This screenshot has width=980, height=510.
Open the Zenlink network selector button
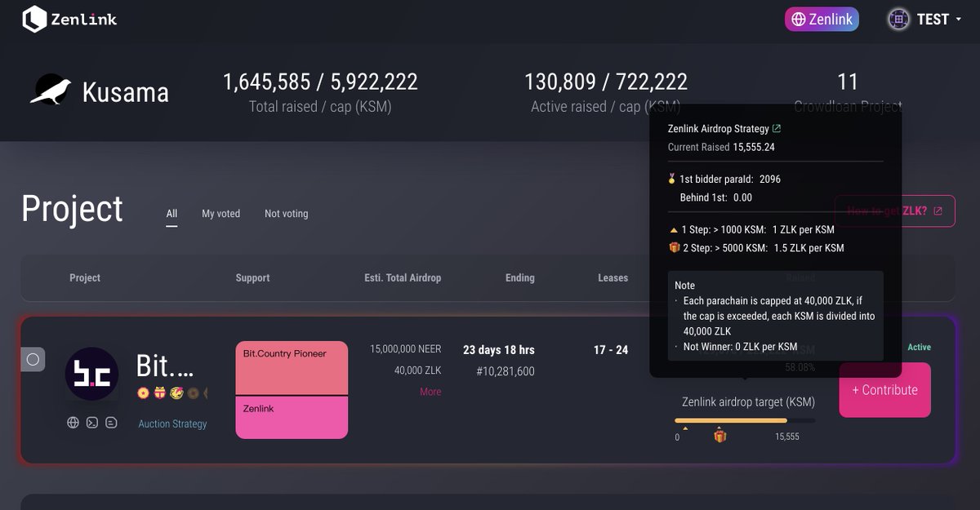click(x=822, y=19)
